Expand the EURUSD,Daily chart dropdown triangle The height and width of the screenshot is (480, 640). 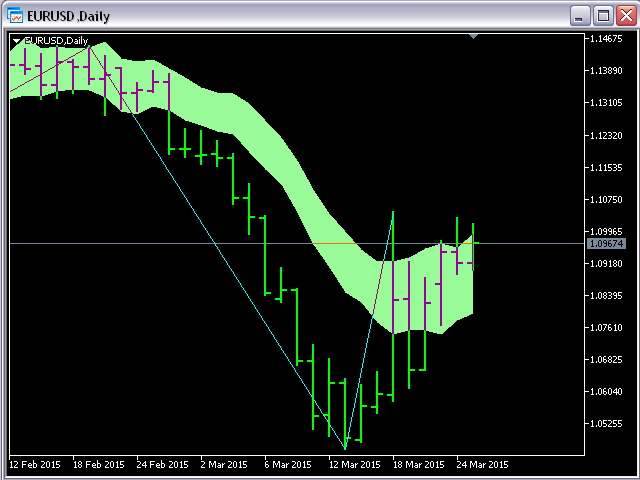click(x=16, y=41)
